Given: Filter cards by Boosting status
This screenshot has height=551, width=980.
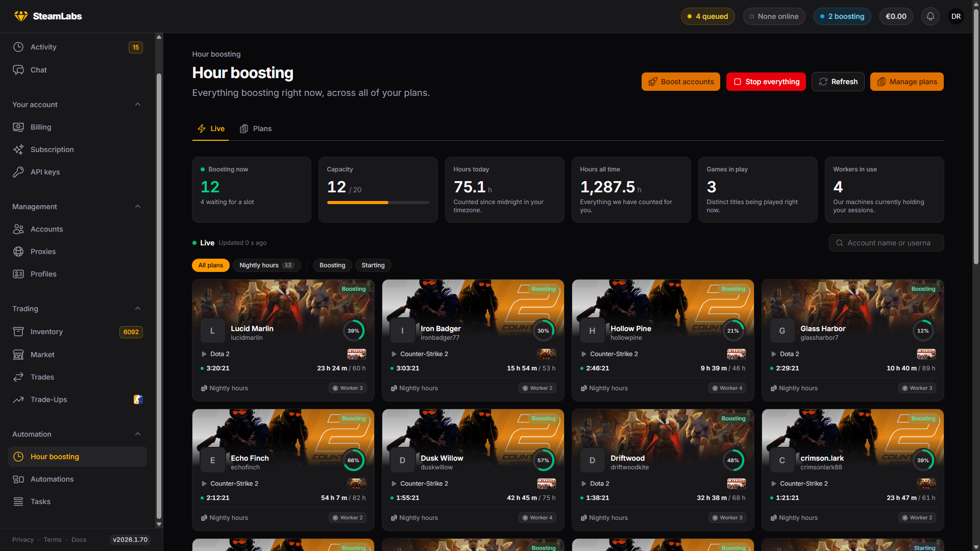Looking at the screenshot, I should pos(332,265).
